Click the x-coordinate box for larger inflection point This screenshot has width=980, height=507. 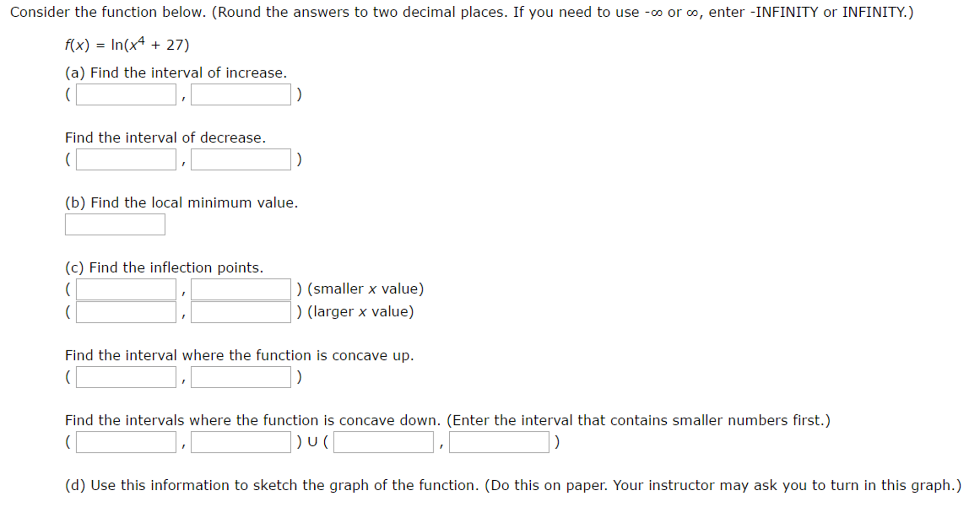[x=125, y=312]
